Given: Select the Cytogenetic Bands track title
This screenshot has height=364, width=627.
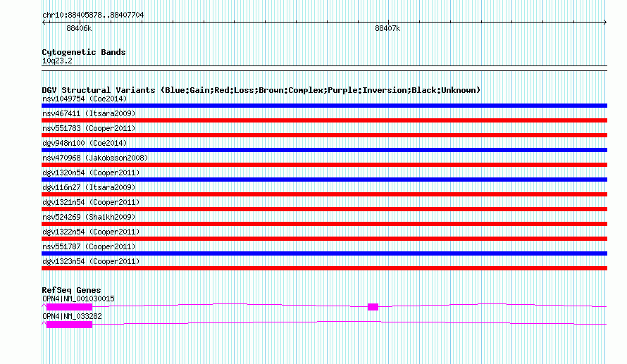Looking at the screenshot, I should coord(84,52).
